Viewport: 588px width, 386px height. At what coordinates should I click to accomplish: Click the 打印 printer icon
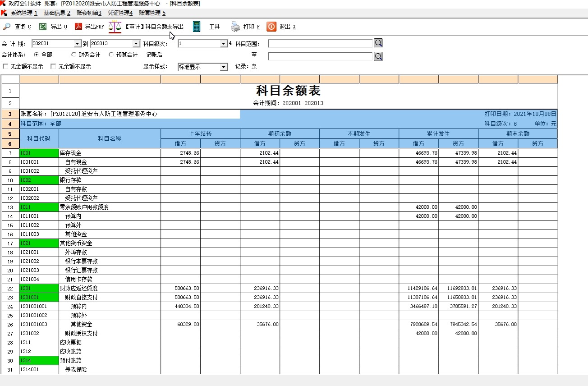(x=235, y=27)
